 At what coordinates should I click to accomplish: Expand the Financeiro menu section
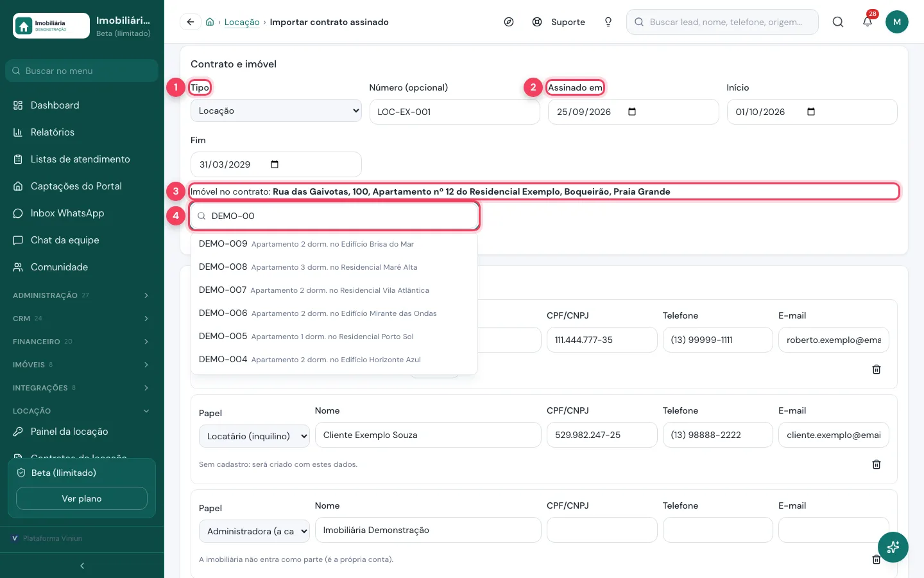click(x=81, y=342)
